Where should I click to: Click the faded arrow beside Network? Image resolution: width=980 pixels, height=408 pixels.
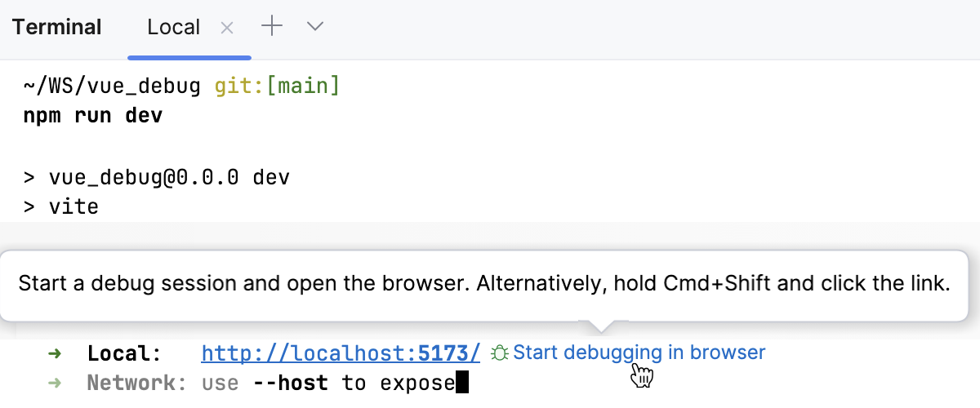click(x=55, y=383)
